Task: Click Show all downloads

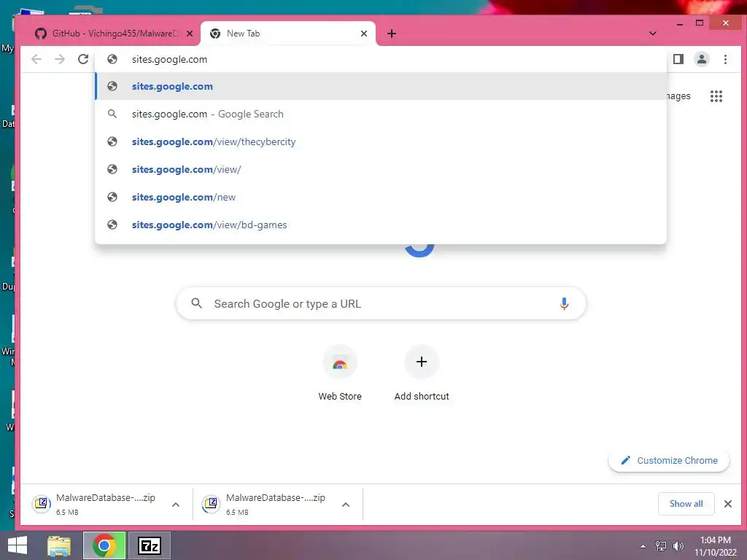Action: [686, 504]
